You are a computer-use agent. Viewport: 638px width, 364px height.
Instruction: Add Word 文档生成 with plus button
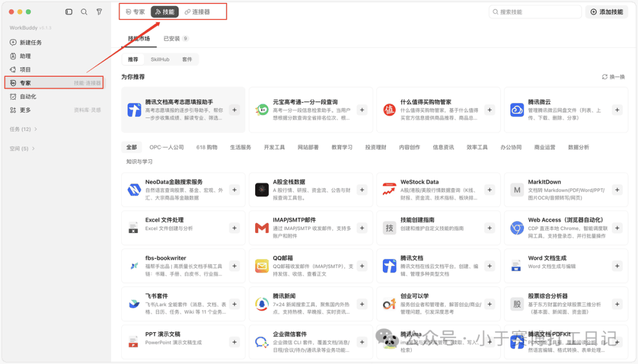coord(617,266)
